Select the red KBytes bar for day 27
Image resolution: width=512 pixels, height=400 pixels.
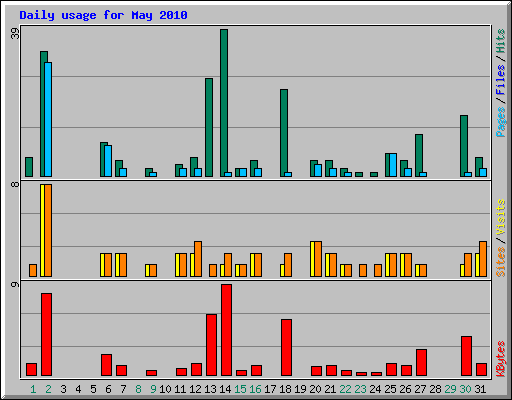(x=421, y=363)
